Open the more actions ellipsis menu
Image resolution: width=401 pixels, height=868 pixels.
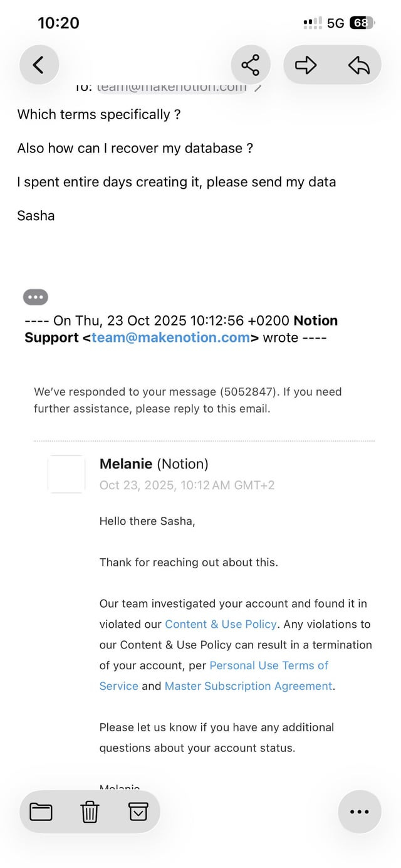coord(359,811)
